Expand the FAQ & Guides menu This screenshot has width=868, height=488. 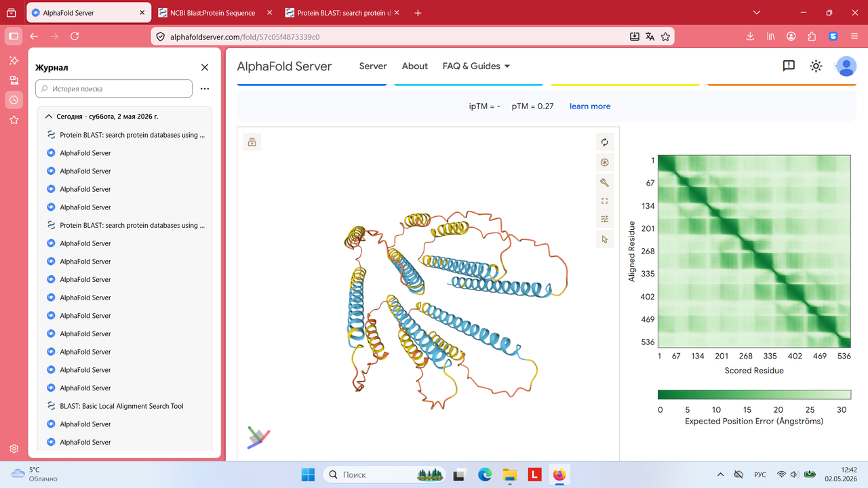tap(476, 66)
